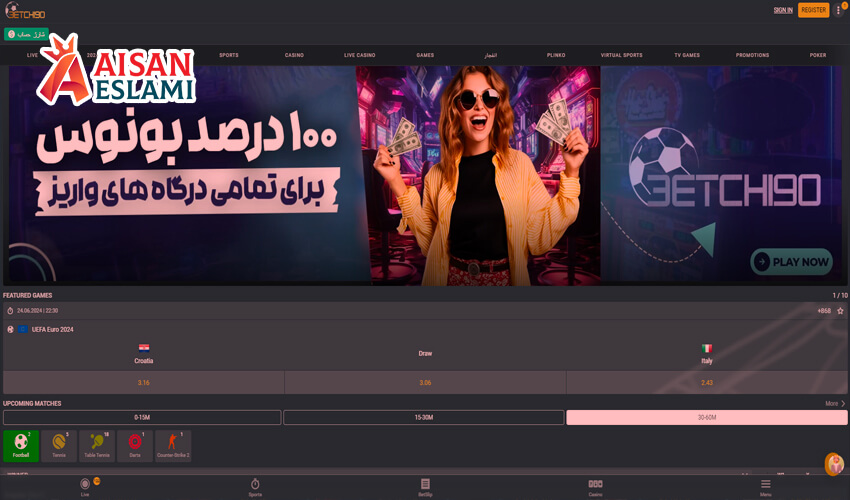The height and width of the screenshot is (500, 850).
Task: Click the featured games 1 / 10 counter
Action: click(x=840, y=296)
